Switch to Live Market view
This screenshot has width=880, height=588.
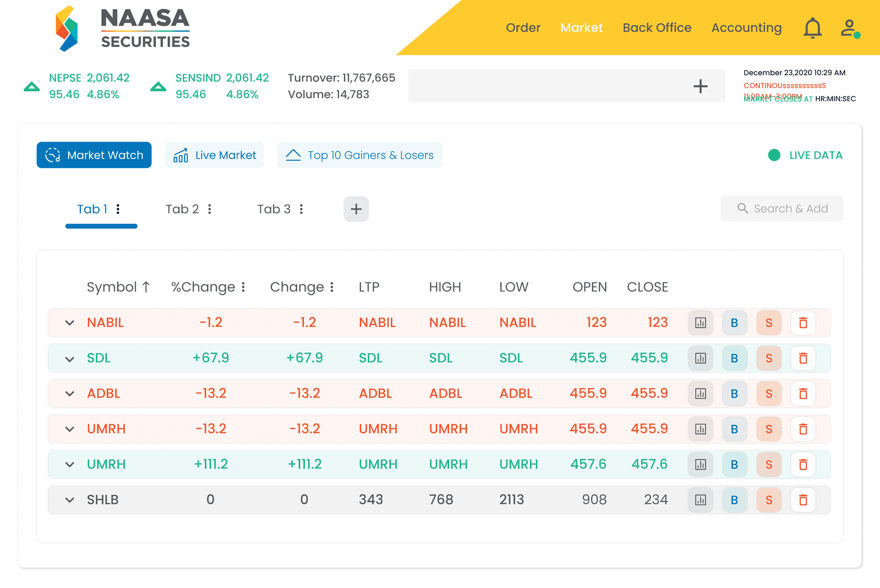(x=214, y=155)
